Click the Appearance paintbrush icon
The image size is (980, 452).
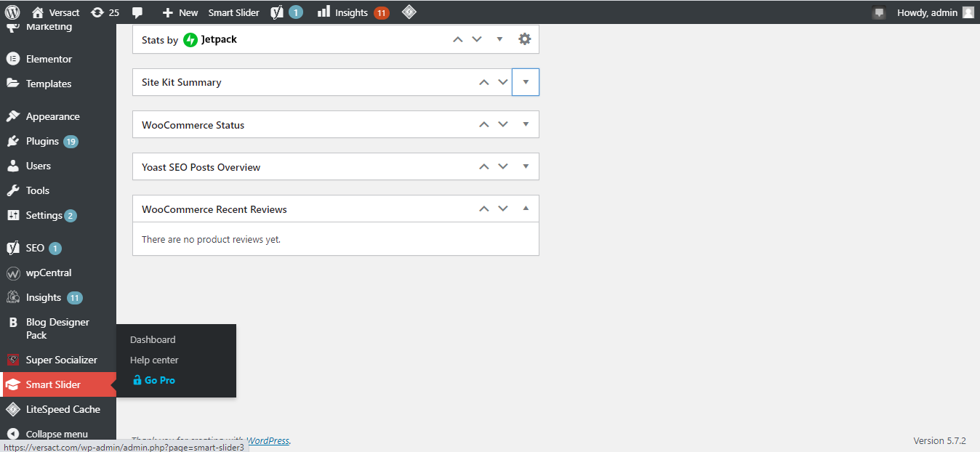[12, 116]
